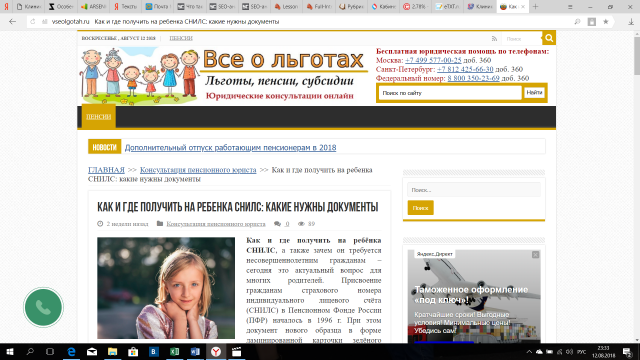Focus the sidebar Поиск... text field

[x=474, y=190]
